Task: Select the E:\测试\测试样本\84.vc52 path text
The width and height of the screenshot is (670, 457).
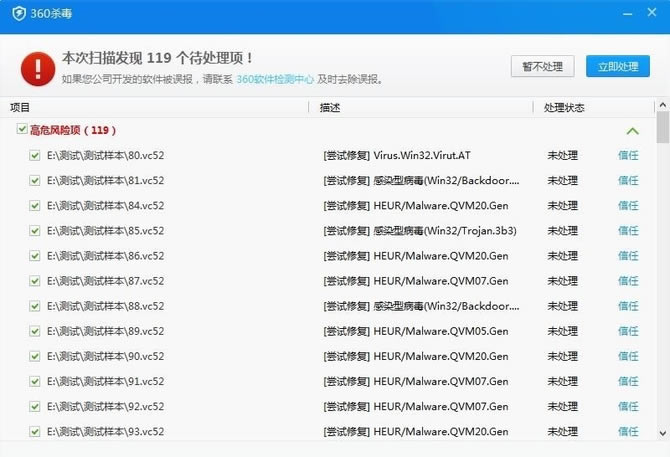Action: [x=106, y=206]
